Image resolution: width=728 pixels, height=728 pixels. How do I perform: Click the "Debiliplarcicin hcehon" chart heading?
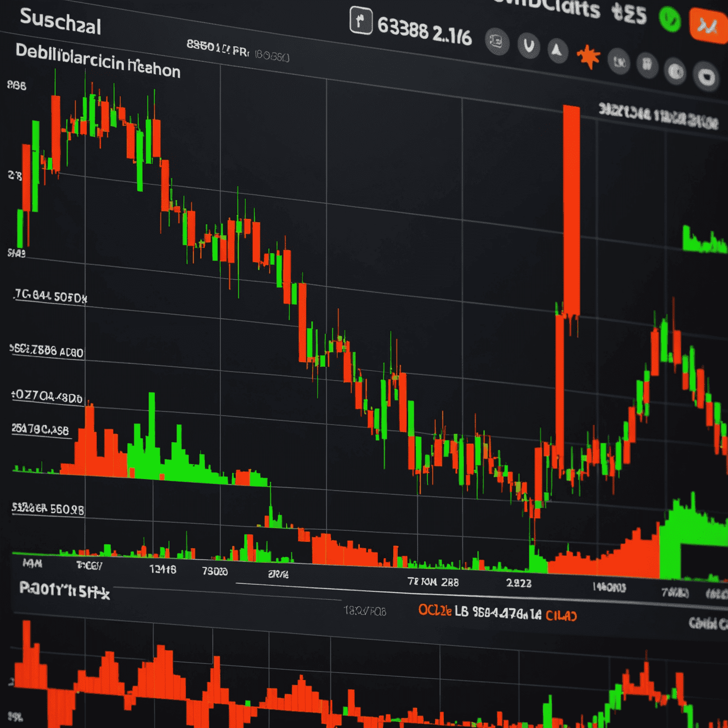[98, 61]
